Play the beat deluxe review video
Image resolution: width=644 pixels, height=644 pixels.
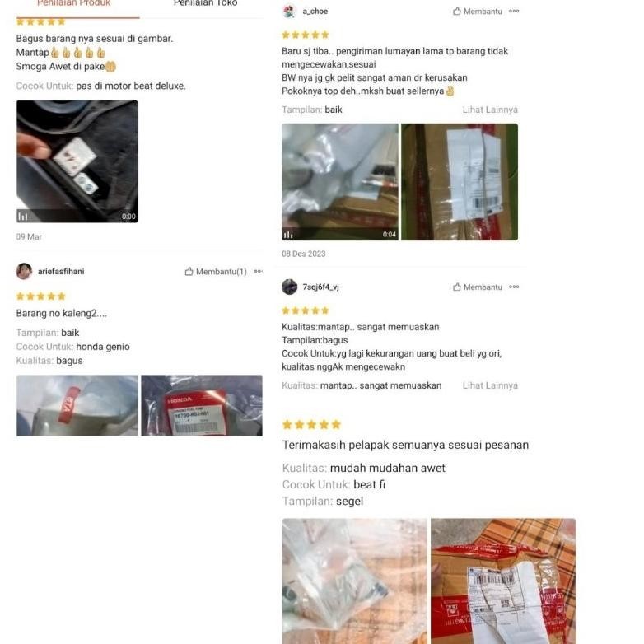tap(77, 161)
